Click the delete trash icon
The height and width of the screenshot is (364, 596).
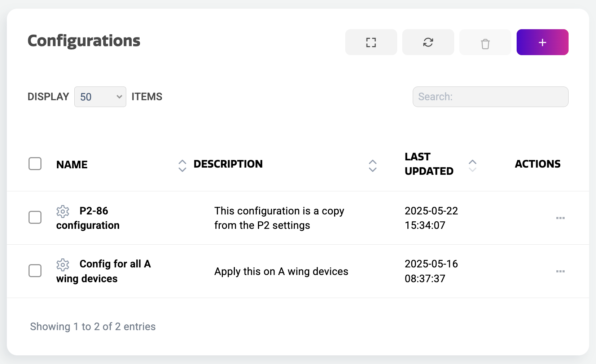(x=485, y=42)
